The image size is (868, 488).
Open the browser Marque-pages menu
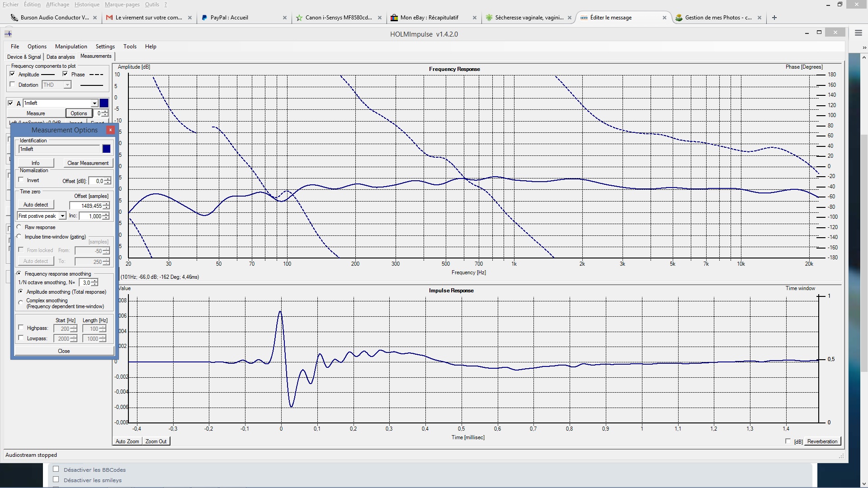122,5
